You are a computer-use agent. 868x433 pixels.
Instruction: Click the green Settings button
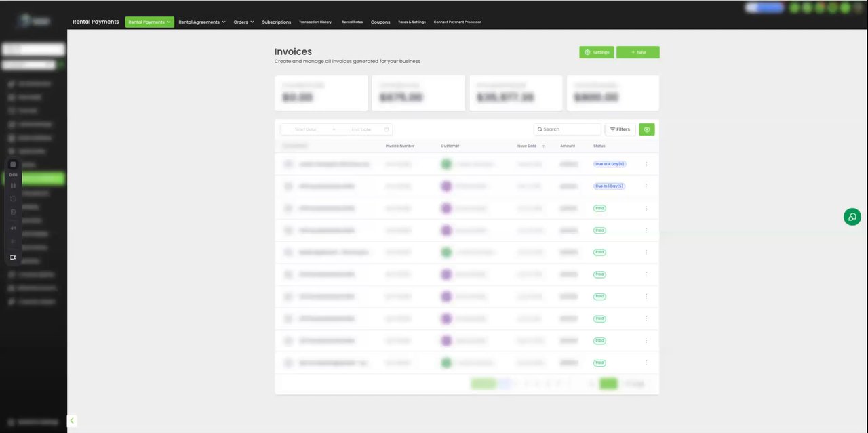click(x=597, y=52)
